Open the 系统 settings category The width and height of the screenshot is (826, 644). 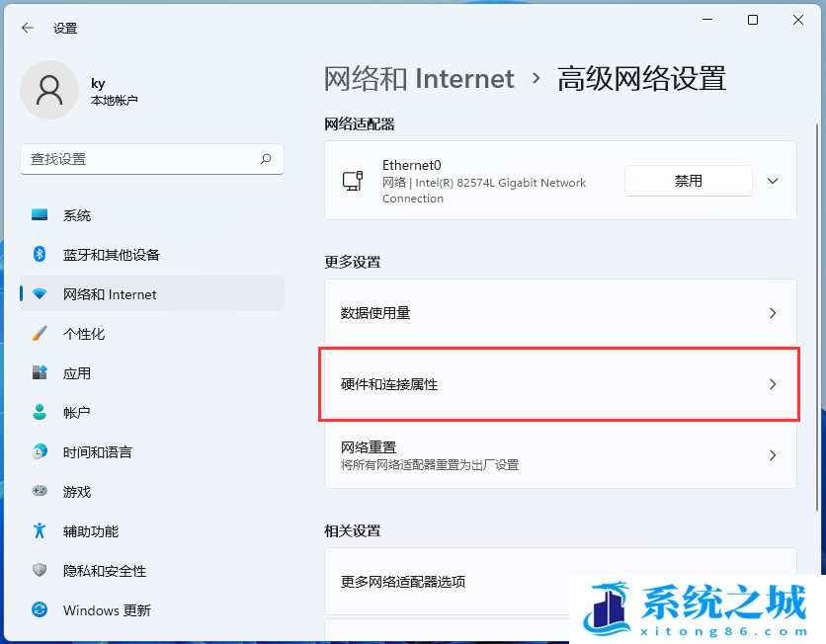(x=77, y=215)
